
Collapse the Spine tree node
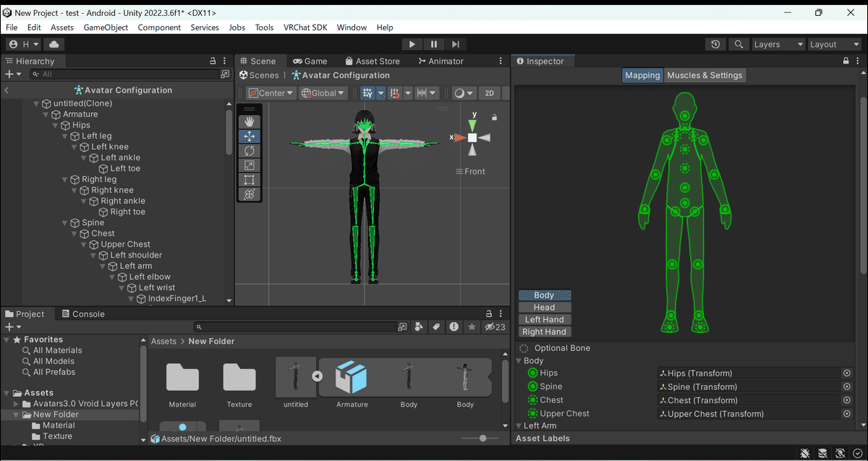pos(65,223)
